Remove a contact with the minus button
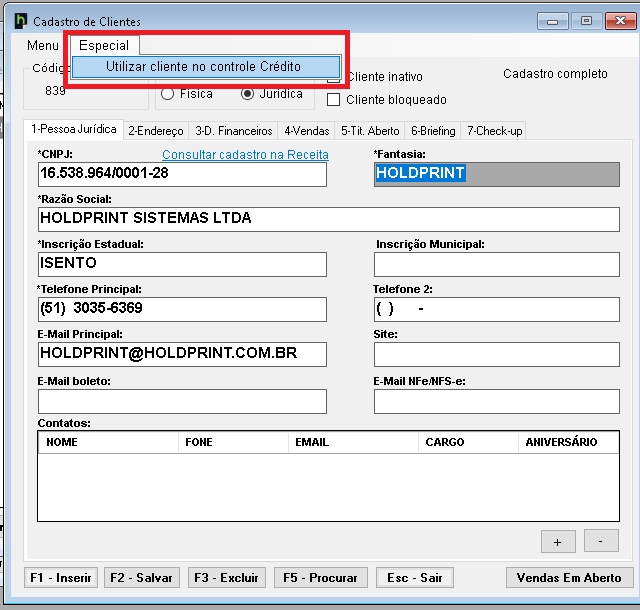The width and height of the screenshot is (640, 610). (x=601, y=541)
